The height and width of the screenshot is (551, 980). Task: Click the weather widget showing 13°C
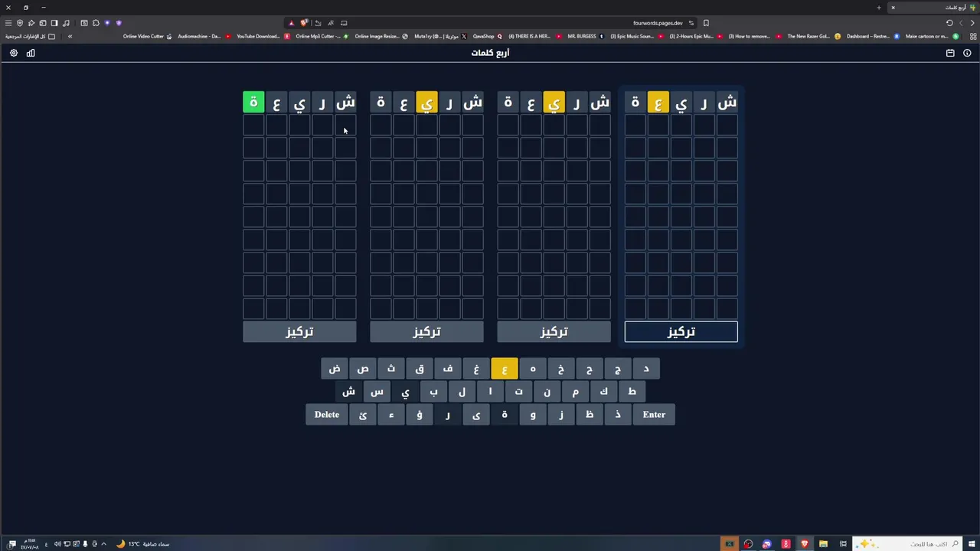coord(142,544)
